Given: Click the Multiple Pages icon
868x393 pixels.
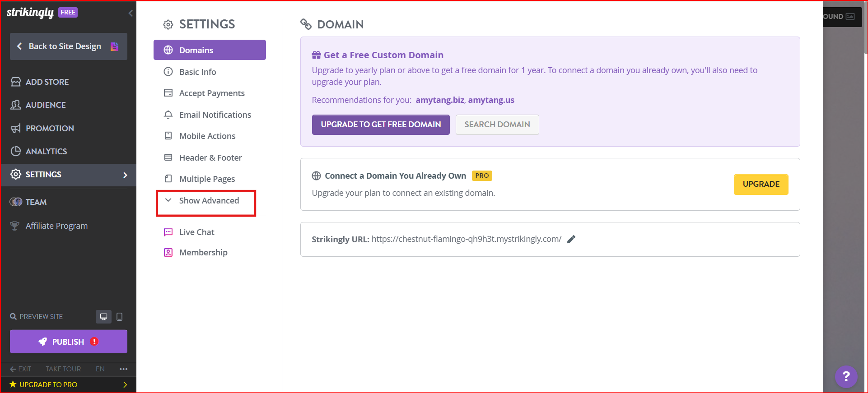Looking at the screenshot, I should pyautogui.click(x=168, y=179).
